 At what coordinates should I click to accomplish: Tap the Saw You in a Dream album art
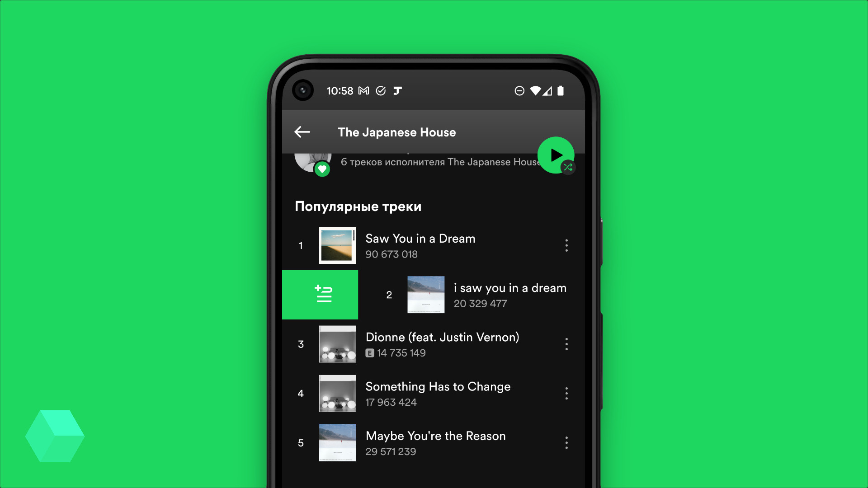point(336,245)
